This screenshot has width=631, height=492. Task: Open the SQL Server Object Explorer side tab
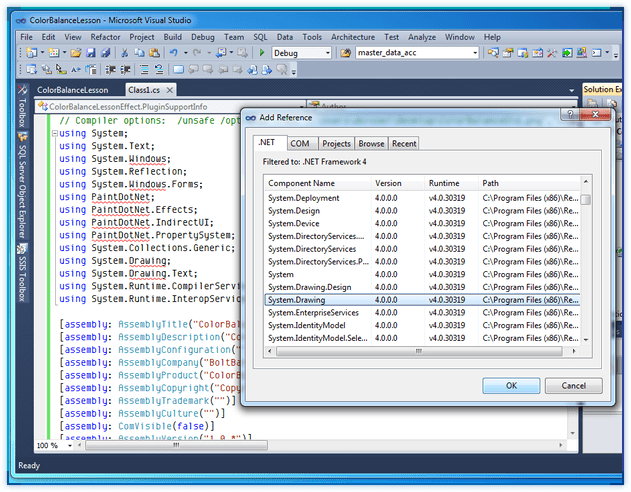click(23, 186)
